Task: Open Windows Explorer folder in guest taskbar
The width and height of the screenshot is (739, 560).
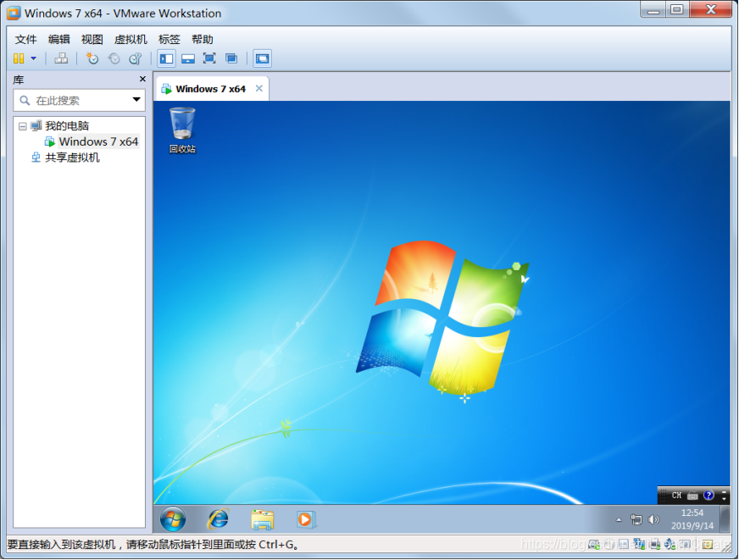Action: tap(263, 520)
